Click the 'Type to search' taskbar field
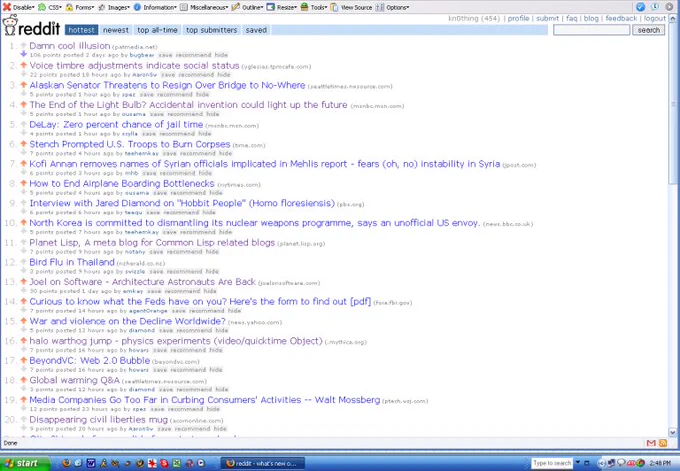Viewport: 680px width, 471px height. click(x=552, y=463)
